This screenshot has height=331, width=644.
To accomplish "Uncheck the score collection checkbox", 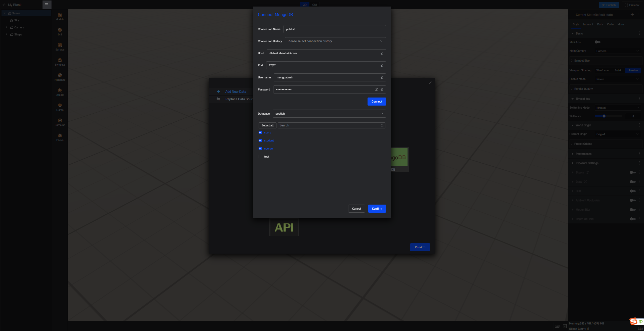I will [x=260, y=132].
